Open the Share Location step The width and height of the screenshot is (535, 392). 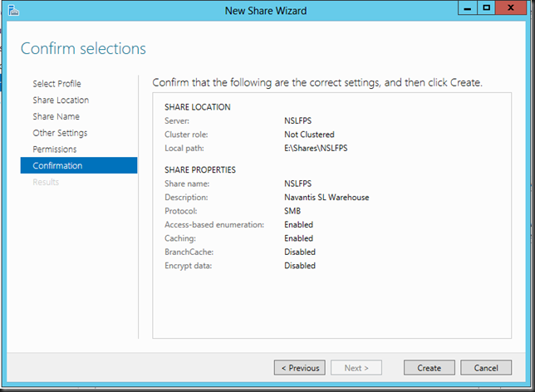point(61,100)
